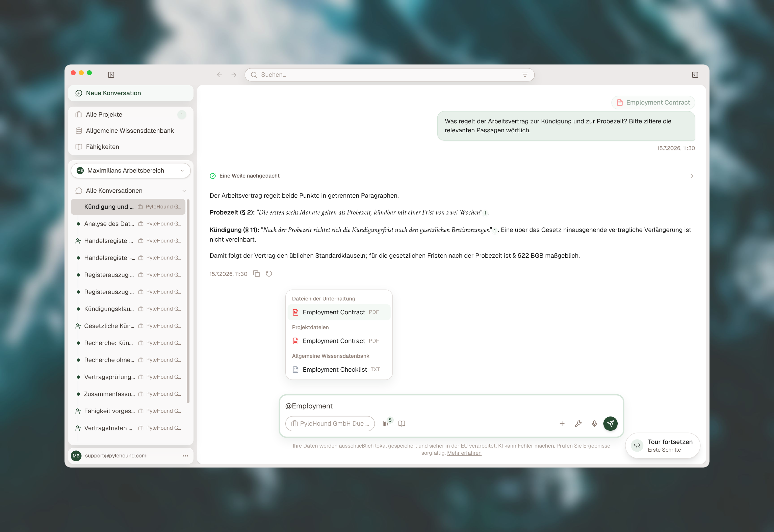Viewport: 774px width, 532px height.
Task: Open 'Recherche ohne...' conversation
Action: tap(128, 360)
